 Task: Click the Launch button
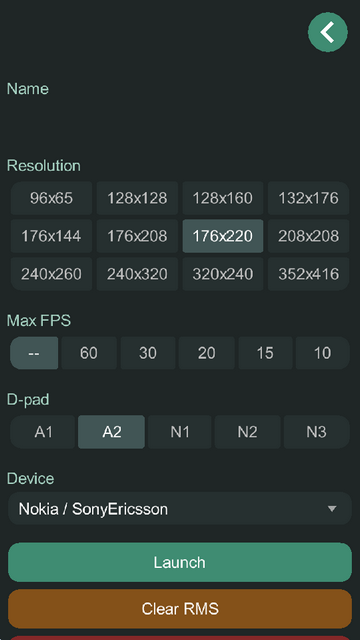(x=180, y=562)
